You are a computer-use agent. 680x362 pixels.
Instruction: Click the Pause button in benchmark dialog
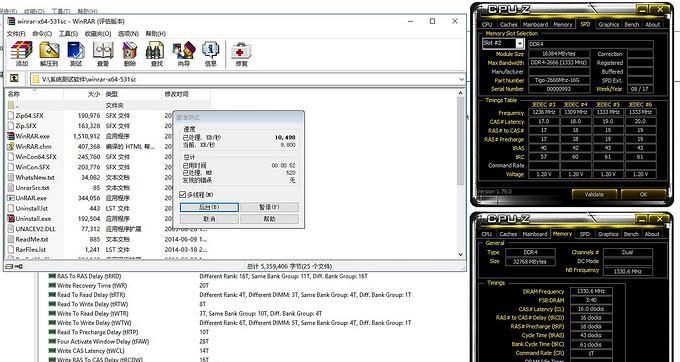click(269, 207)
